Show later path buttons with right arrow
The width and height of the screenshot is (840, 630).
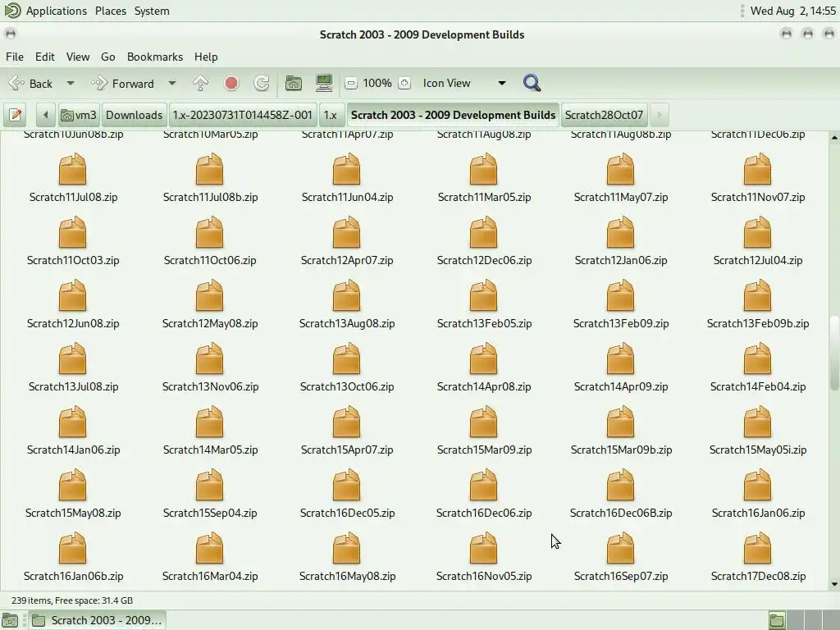pyautogui.click(x=660, y=115)
